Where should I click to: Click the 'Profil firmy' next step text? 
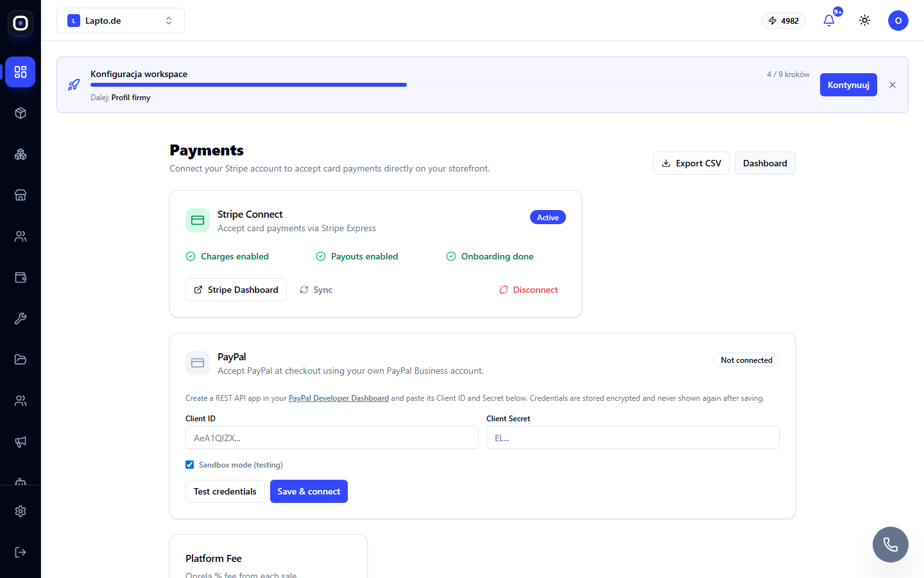coord(131,98)
